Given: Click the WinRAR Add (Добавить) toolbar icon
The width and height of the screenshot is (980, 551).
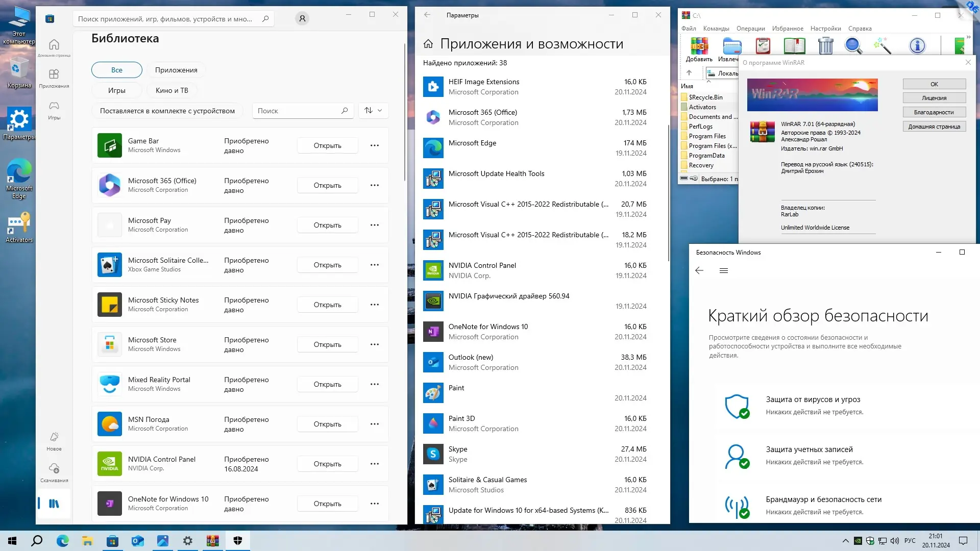Looking at the screenshot, I should 699,46.
